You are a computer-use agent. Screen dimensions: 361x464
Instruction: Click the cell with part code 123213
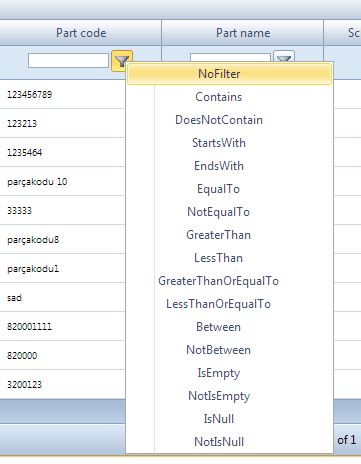pyautogui.click(x=63, y=123)
